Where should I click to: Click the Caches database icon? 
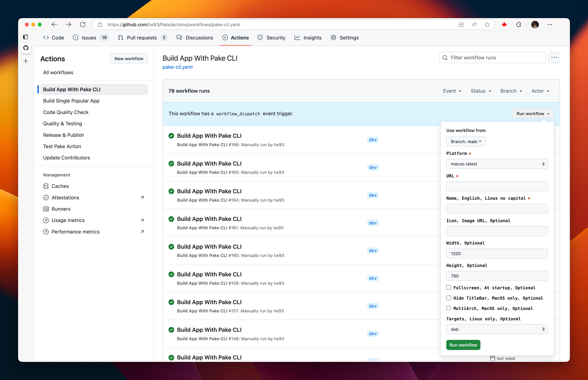[46, 186]
